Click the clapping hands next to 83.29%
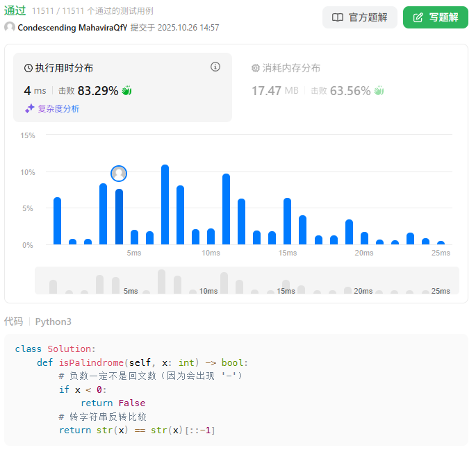This screenshot has width=476, height=452. coord(126,90)
